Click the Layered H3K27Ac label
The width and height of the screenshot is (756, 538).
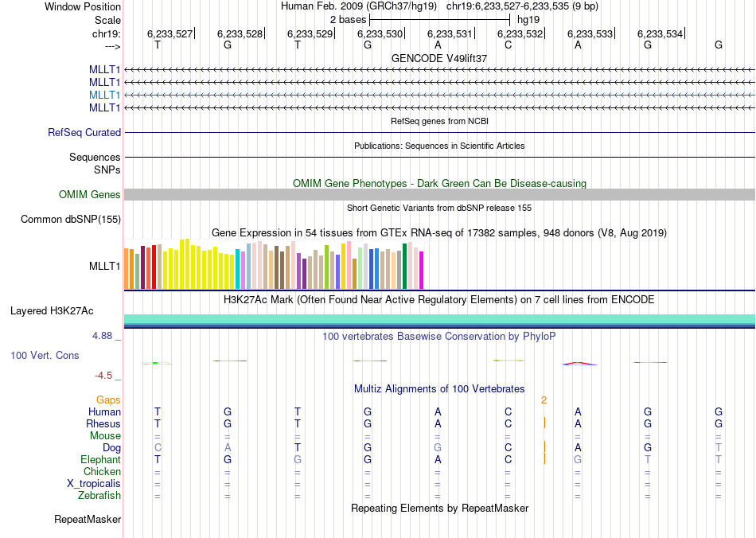[x=52, y=311]
